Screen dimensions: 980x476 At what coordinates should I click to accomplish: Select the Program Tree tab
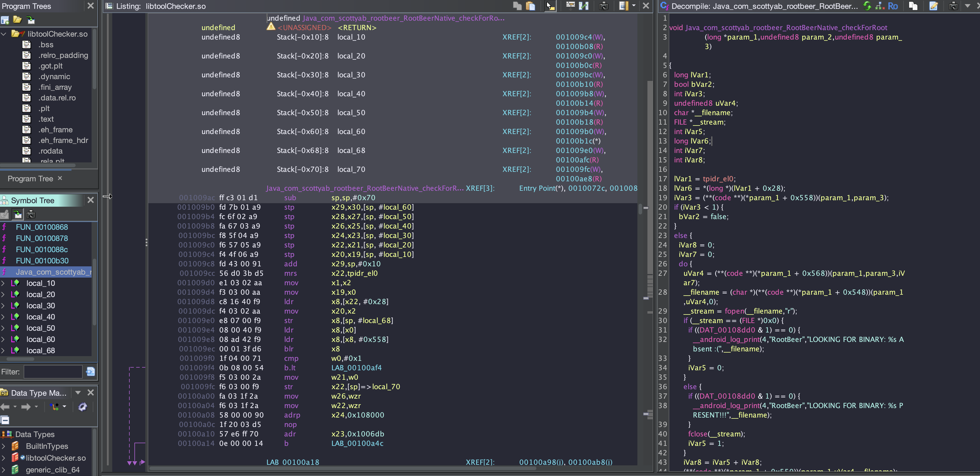pyautogui.click(x=30, y=179)
